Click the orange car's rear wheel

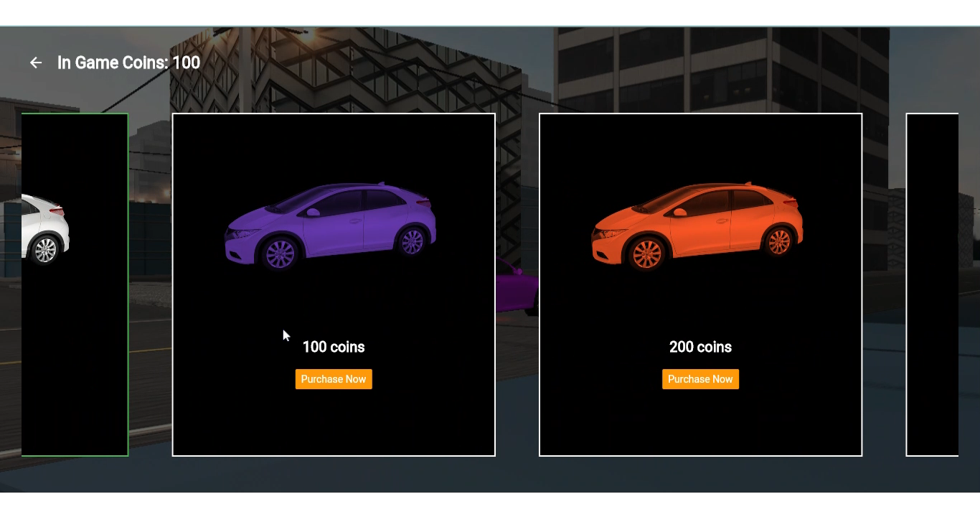click(x=778, y=241)
